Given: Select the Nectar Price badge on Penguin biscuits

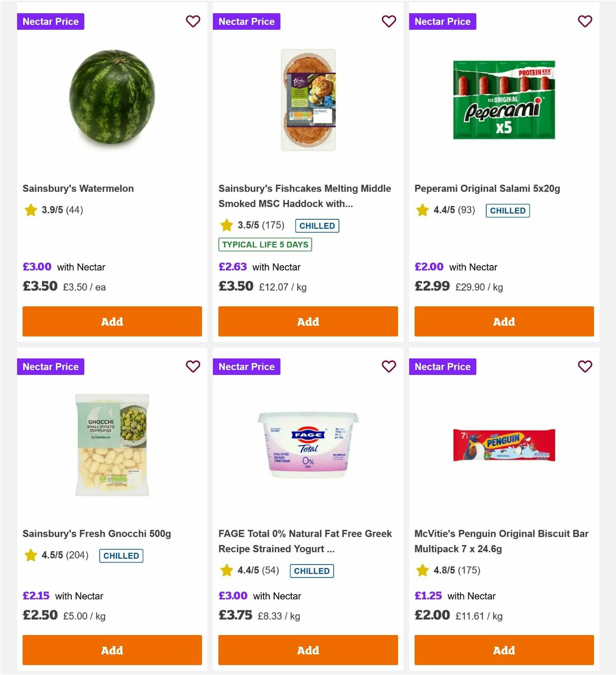Looking at the screenshot, I should point(442,367).
